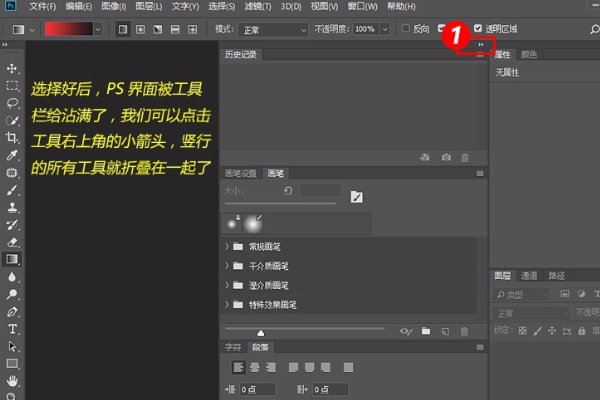This screenshot has width=600, height=400.
Task: Select the Quick Selection tool
Action: (x=12, y=121)
